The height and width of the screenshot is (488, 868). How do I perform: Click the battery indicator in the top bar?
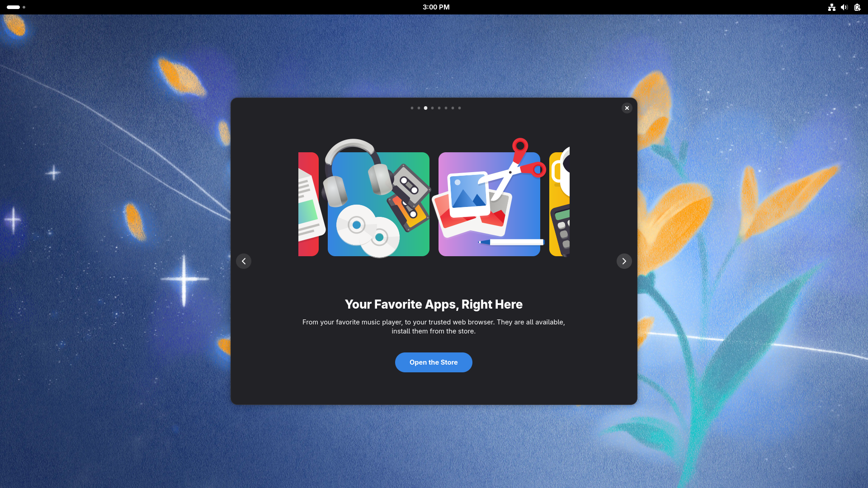click(857, 7)
